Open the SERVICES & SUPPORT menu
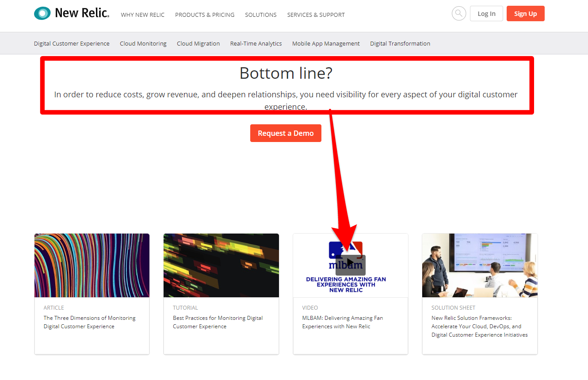588x380 pixels. [x=316, y=15]
